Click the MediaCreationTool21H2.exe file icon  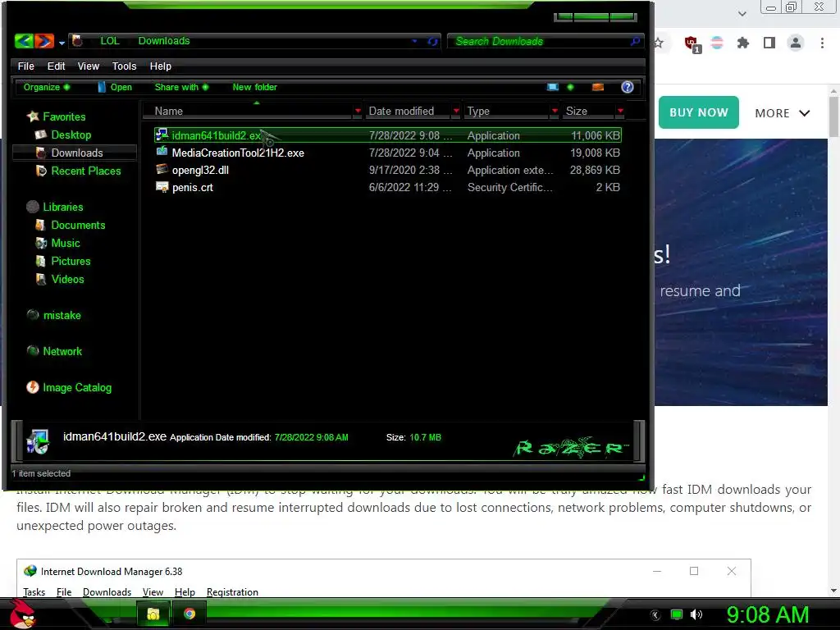[x=162, y=152]
